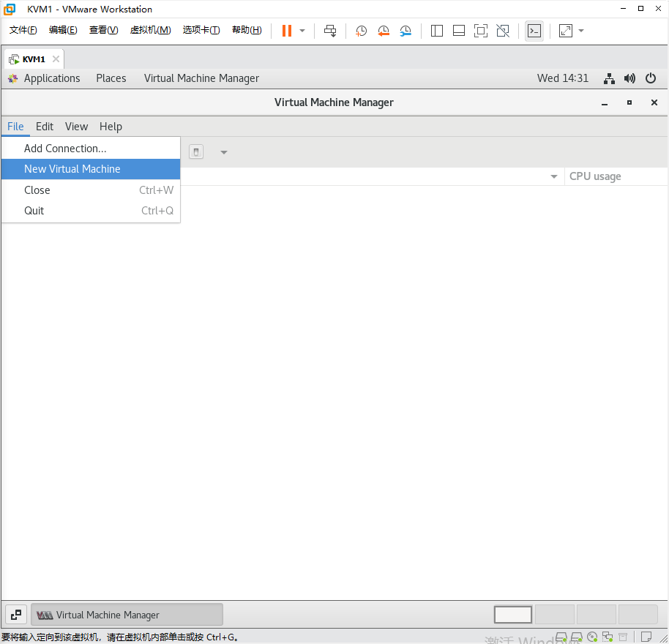Expand the shutdown options arrow in toolbar
Screen dimensions: 669x644
[223, 152]
